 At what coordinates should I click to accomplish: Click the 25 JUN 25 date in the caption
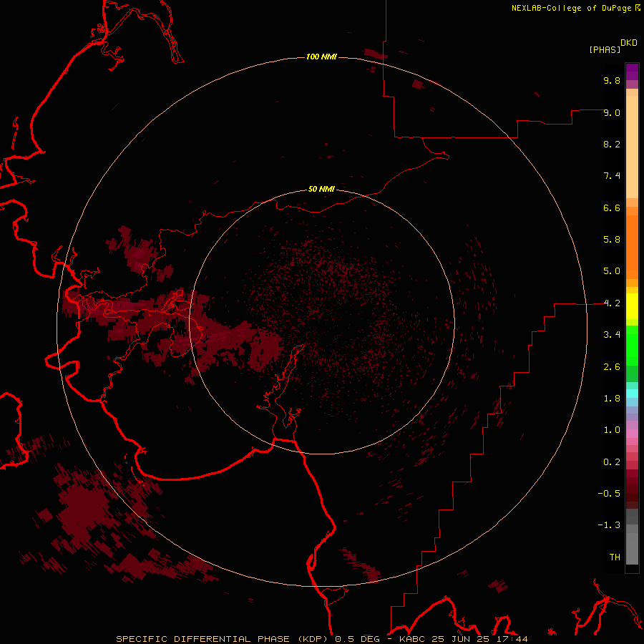pos(461,639)
